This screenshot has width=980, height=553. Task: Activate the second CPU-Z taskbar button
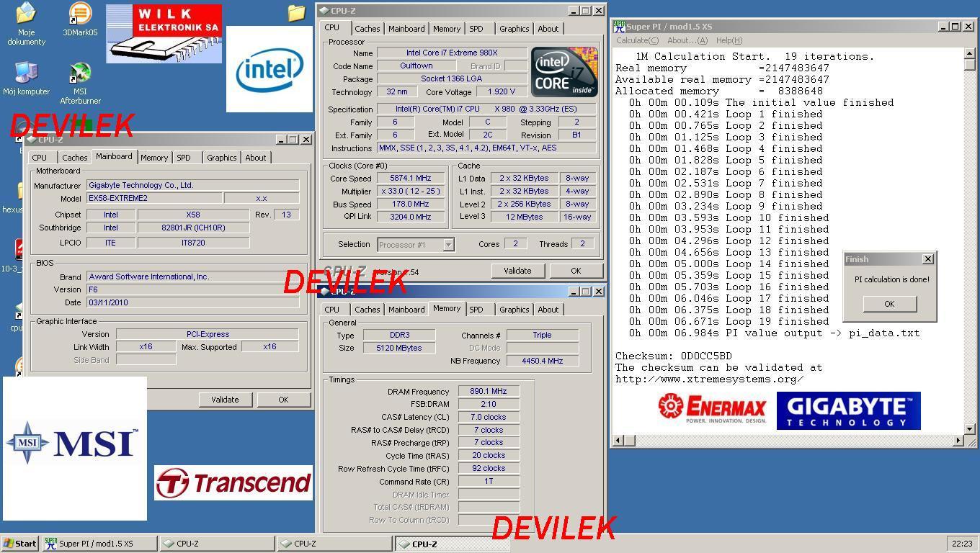[334, 544]
